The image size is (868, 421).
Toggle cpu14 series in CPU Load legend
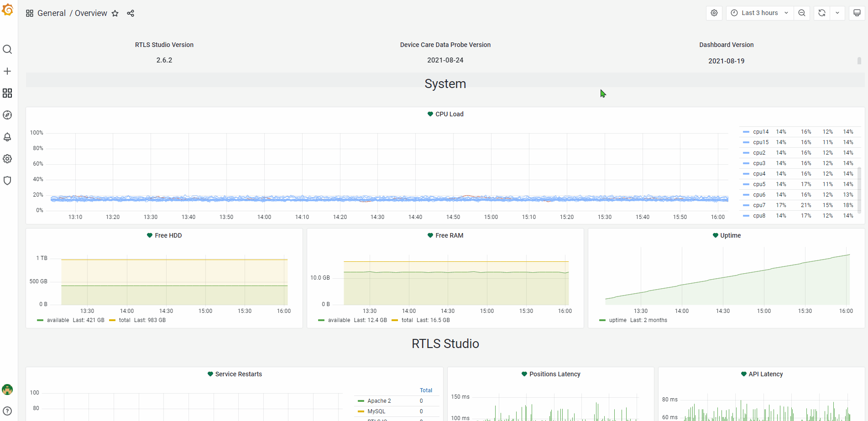[761, 132]
